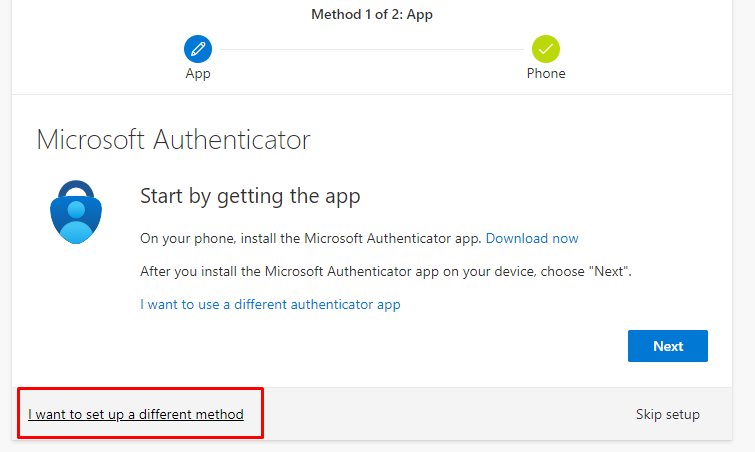Open the Download now link

coord(532,238)
